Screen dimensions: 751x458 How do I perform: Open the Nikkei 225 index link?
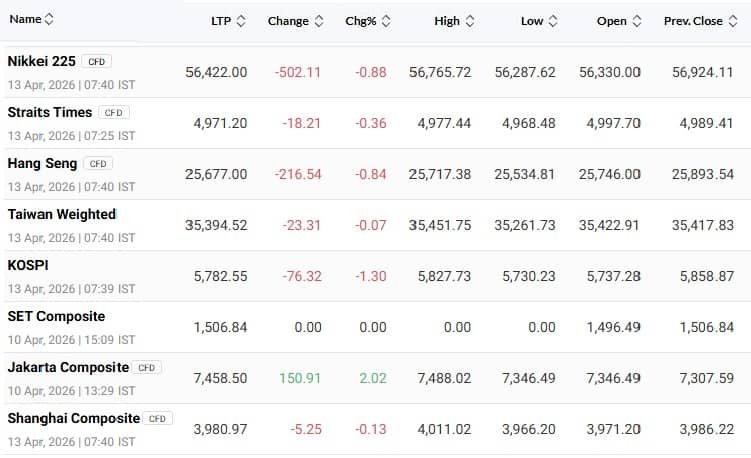click(41, 61)
